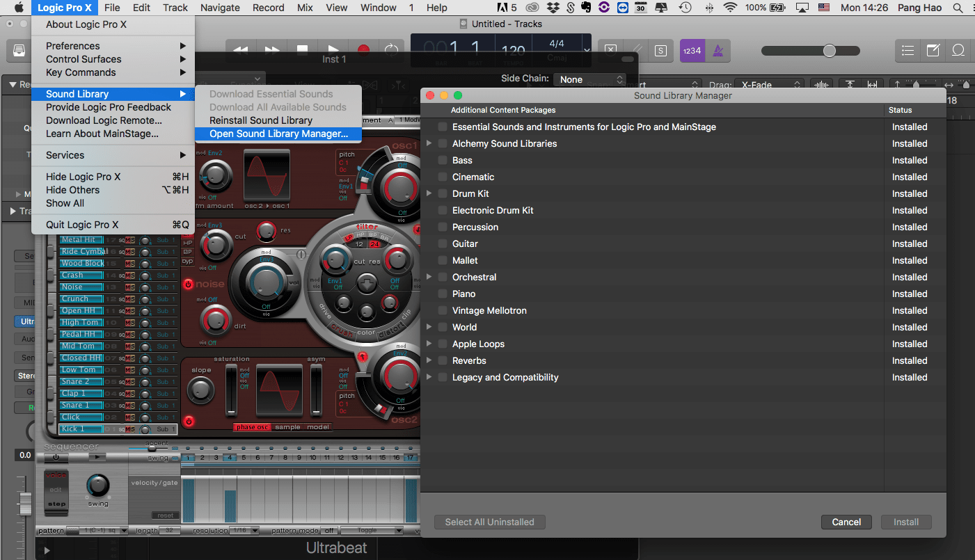Choose Reinstall Sound Library menu item

(x=278, y=120)
